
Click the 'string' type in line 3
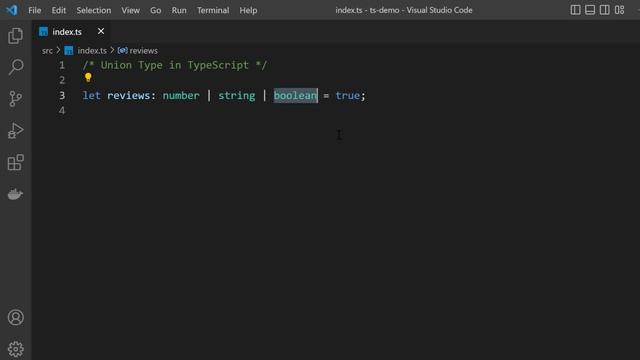coord(236,96)
